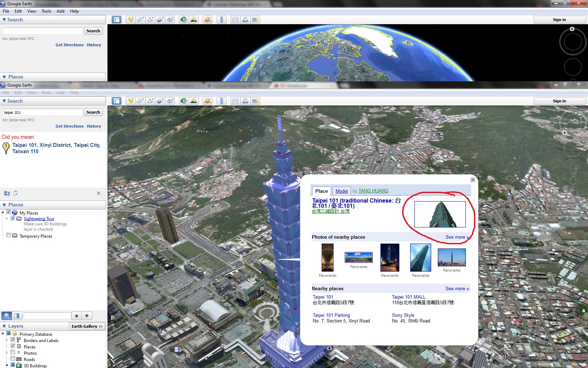Viewport: 588px width, 368px height.
Task: Click the clipboard copy icon under search results
Action: tap(15, 193)
